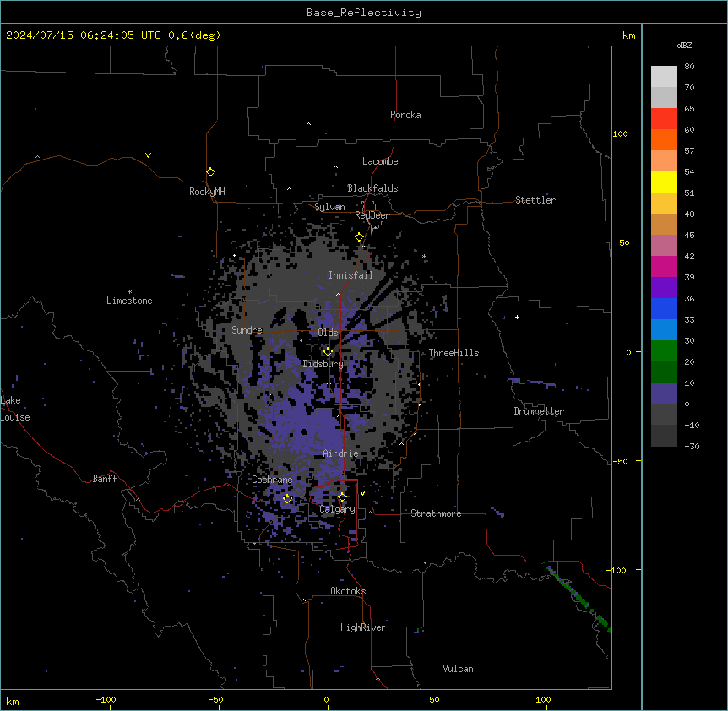Click the RedDeer city label

372,214
